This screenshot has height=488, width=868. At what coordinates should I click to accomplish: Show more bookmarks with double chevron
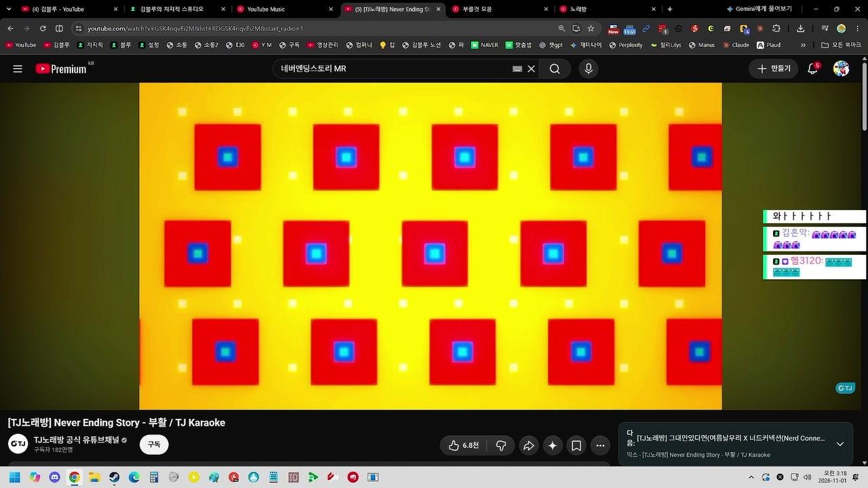(803, 45)
